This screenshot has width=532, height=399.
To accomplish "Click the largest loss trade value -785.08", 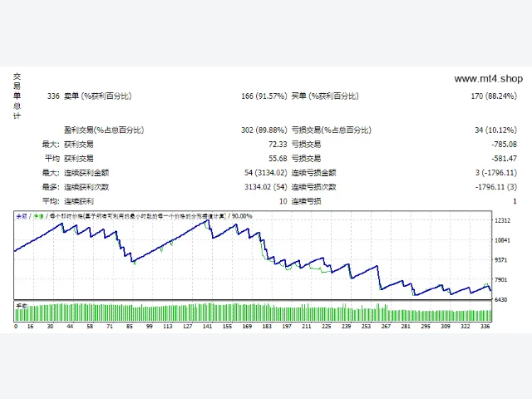I will point(505,144).
